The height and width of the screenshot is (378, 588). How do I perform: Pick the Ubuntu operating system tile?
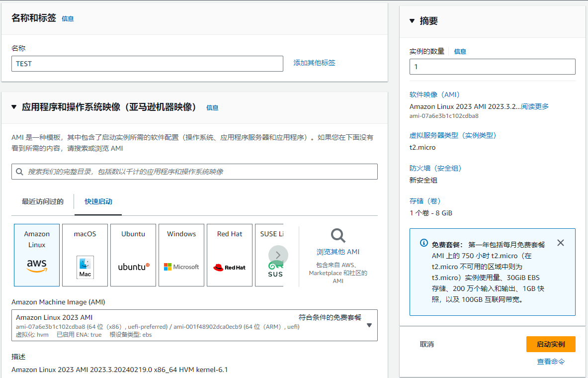pyautogui.click(x=133, y=255)
